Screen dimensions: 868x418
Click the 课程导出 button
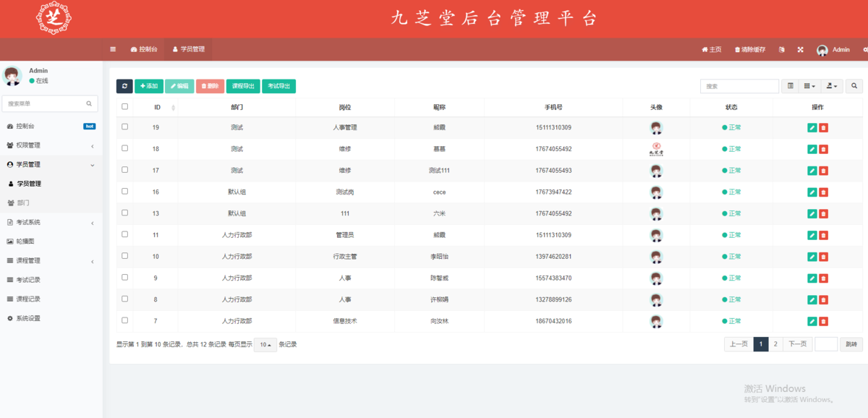(243, 86)
